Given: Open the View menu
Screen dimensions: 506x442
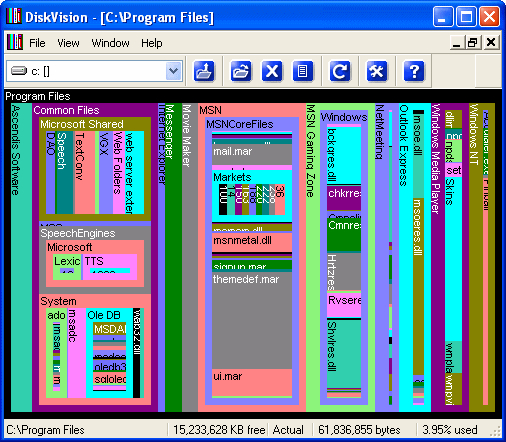Looking at the screenshot, I should tap(68, 43).
